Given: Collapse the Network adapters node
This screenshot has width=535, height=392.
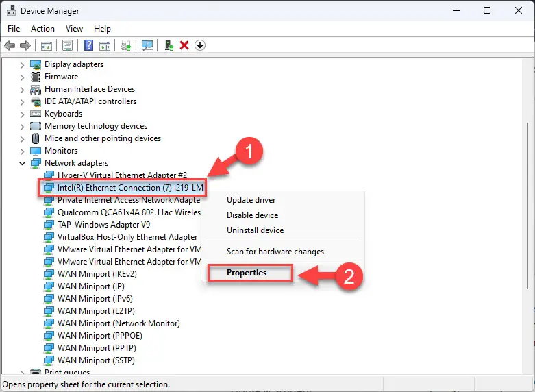Looking at the screenshot, I should [x=22, y=163].
